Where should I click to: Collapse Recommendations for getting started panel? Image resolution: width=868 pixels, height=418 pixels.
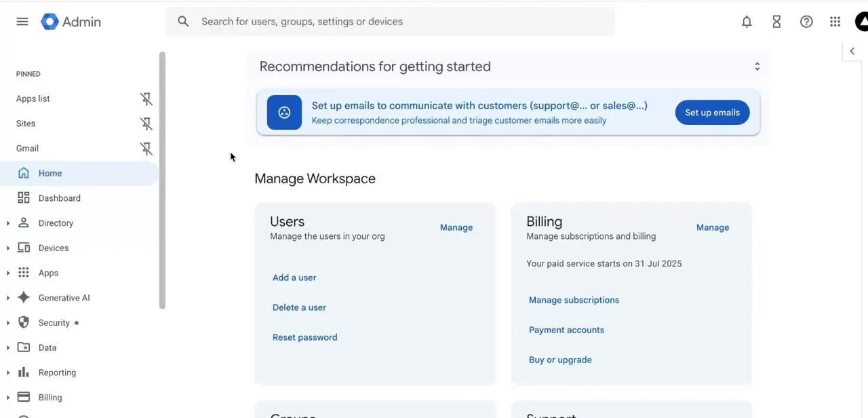(757, 66)
